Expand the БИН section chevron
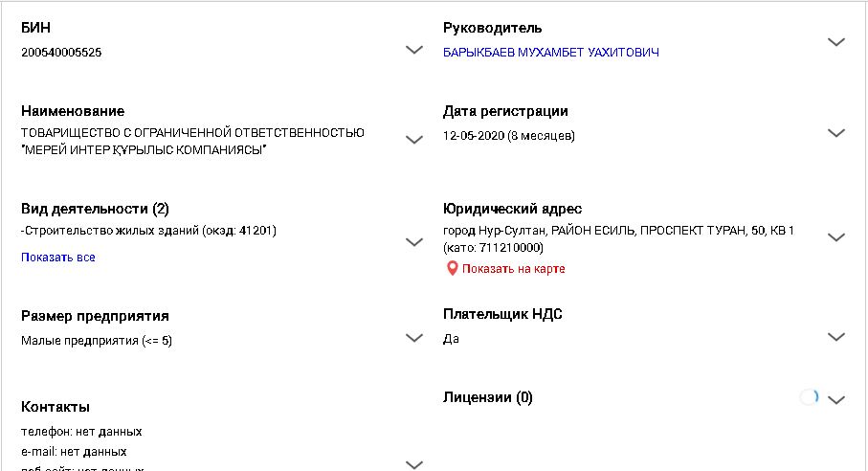This screenshot has height=471, width=868. (x=414, y=50)
